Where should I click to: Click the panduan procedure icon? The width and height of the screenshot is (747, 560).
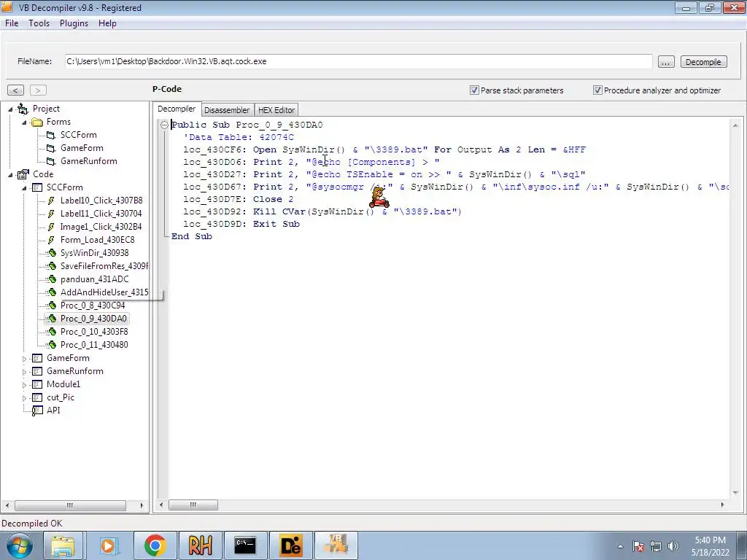(52, 279)
